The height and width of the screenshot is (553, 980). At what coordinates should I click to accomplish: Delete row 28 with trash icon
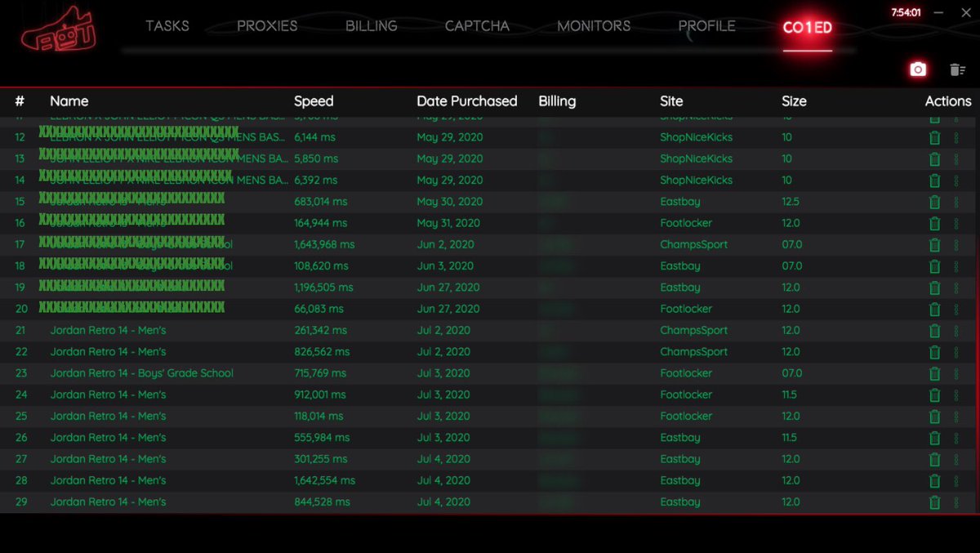coord(935,481)
